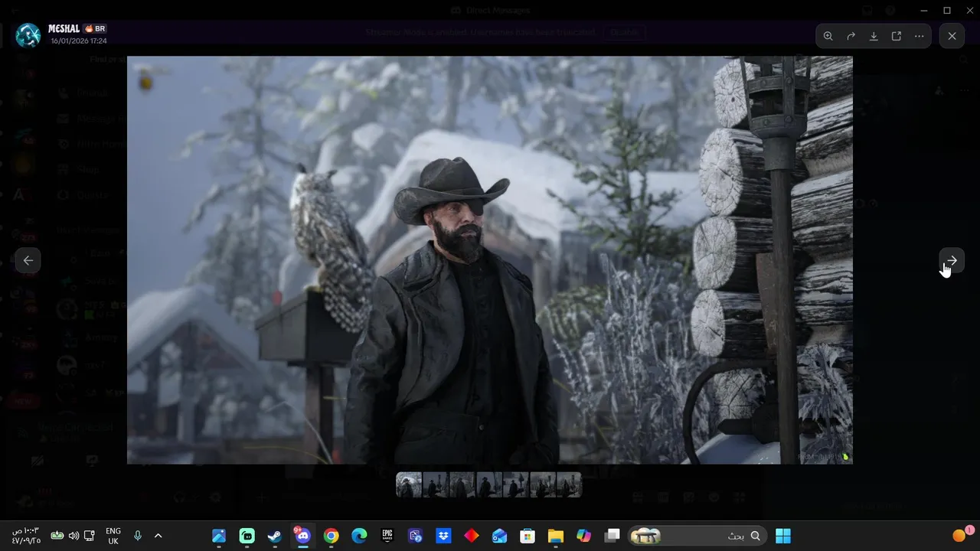Image resolution: width=980 pixels, height=551 pixels.
Task: Open the green square app in taskbar
Action: 247,536
